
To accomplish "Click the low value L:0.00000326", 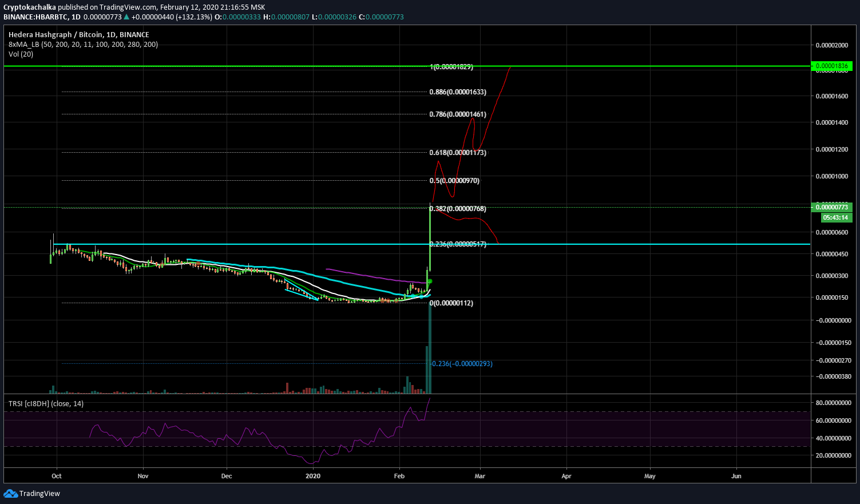I will 334,17.
